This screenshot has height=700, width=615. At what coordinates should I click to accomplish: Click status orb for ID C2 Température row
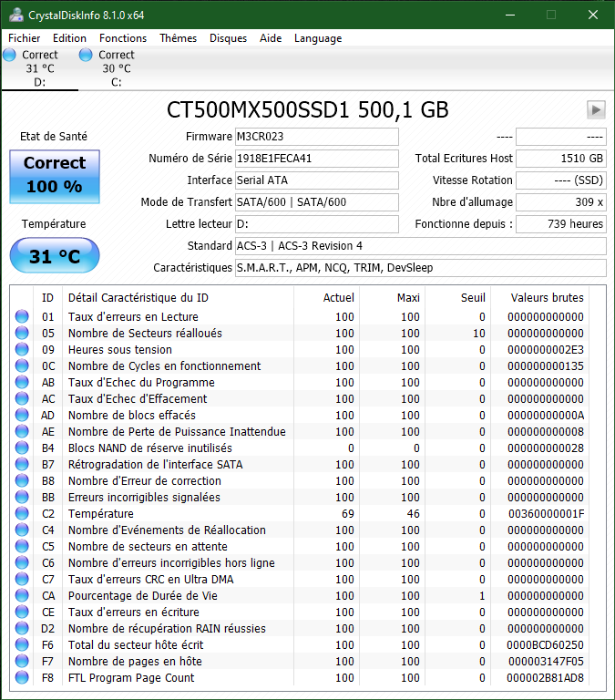pyautogui.click(x=22, y=513)
